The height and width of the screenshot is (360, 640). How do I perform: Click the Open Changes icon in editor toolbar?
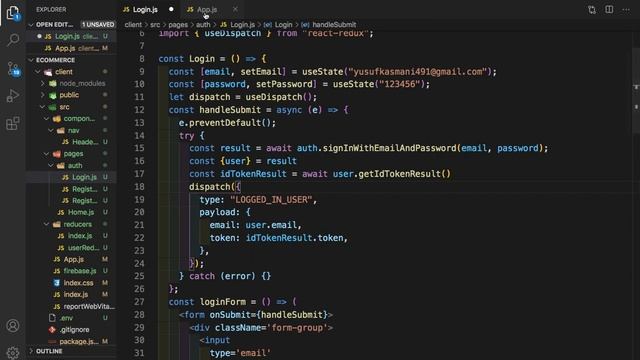[x=592, y=9]
